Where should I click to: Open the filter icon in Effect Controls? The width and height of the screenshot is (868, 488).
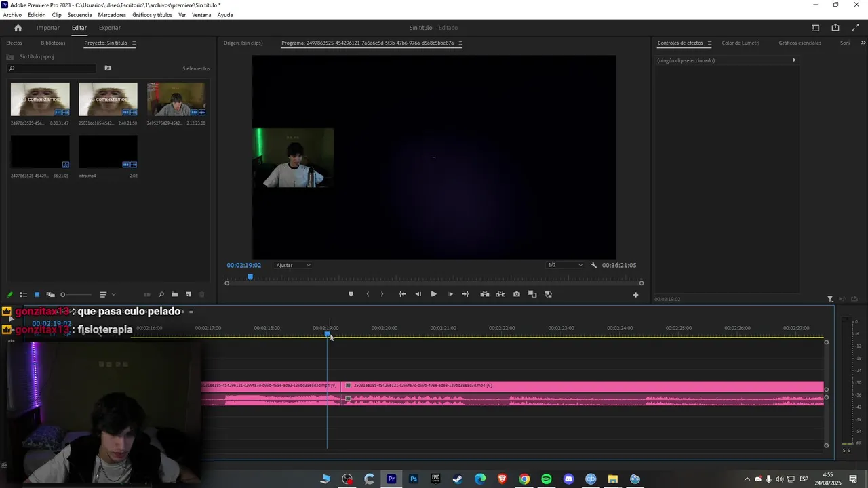[x=830, y=299]
